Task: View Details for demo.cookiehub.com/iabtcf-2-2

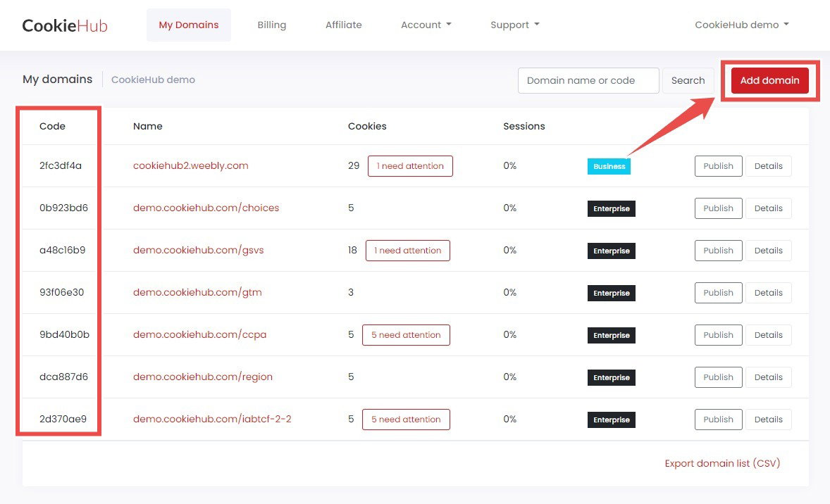Action: point(768,420)
